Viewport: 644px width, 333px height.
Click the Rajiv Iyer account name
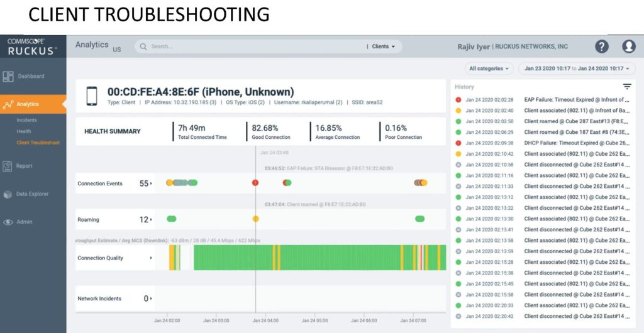(x=474, y=46)
